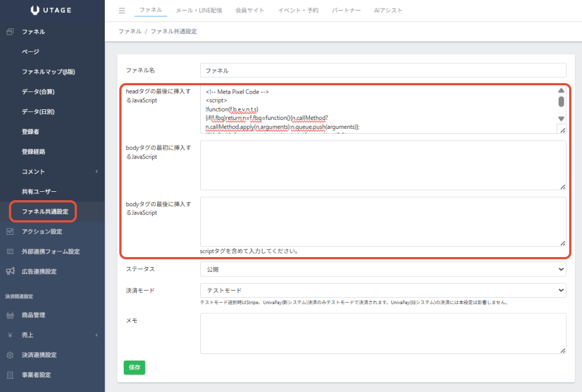Click scroll-down arrow in head JavaScript textarea
582x392 pixels.
pyautogui.click(x=561, y=119)
